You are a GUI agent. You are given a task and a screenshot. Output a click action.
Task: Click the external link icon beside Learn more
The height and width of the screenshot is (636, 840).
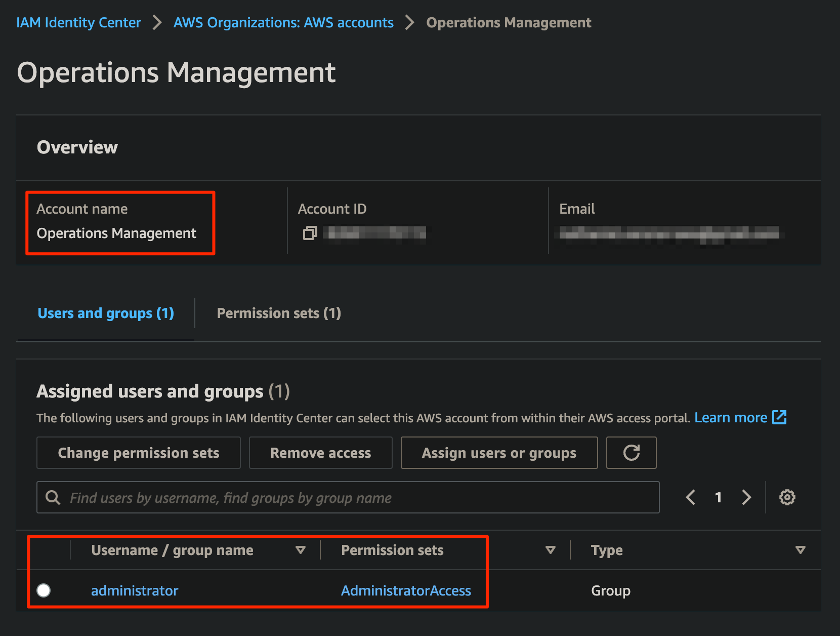[x=779, y=417]
